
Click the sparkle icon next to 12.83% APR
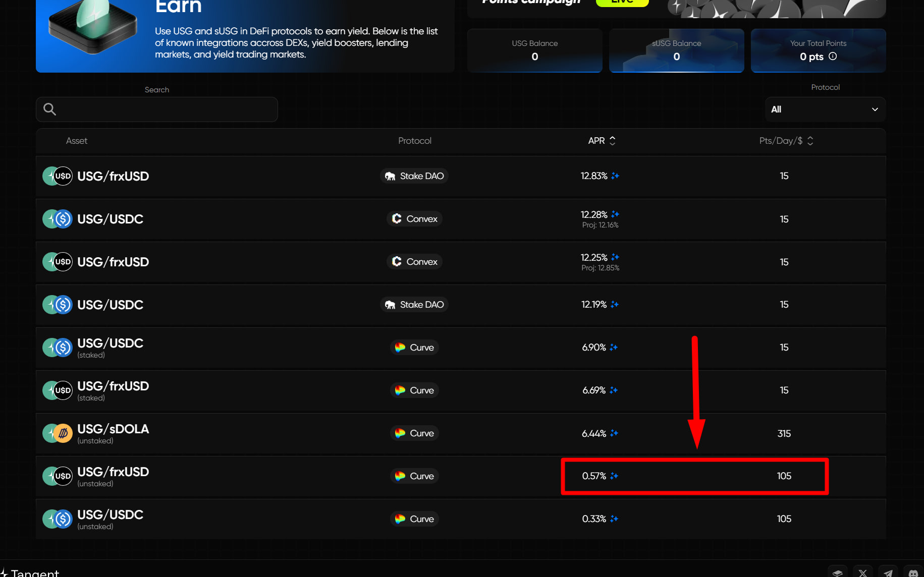pos(615,176)
